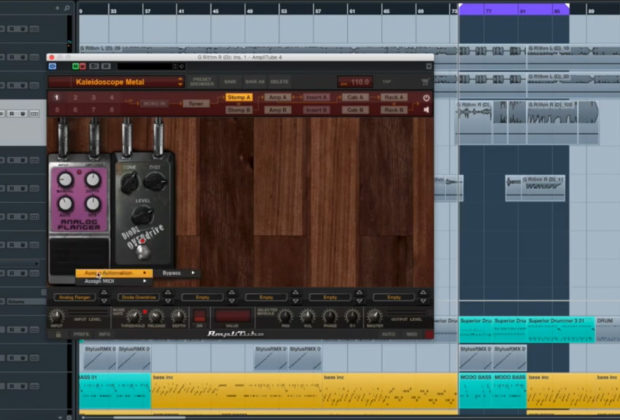Switch to Cab A section
Image resolution: width=620 pixels, height=420 pixels.
click(x=355, y=97)
